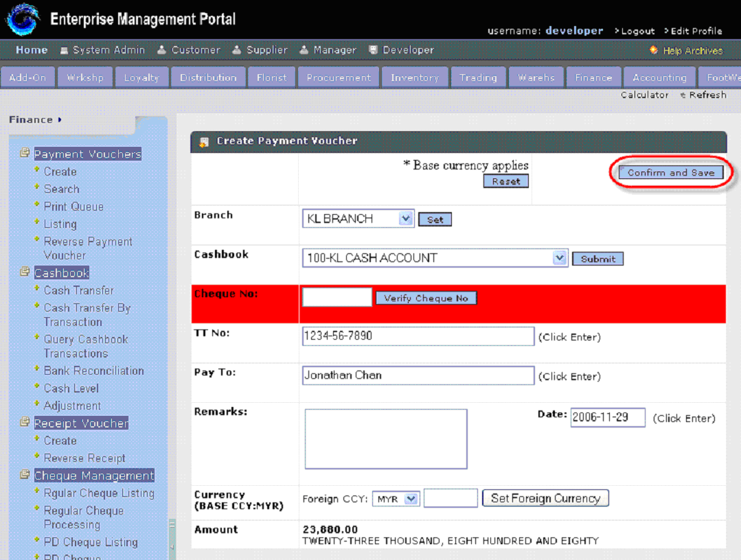Expand the Cashbook account dropdown
Image resolution: width=741 pixels, height=560 pixels.
pyautogui.click(x=560, y=258)
